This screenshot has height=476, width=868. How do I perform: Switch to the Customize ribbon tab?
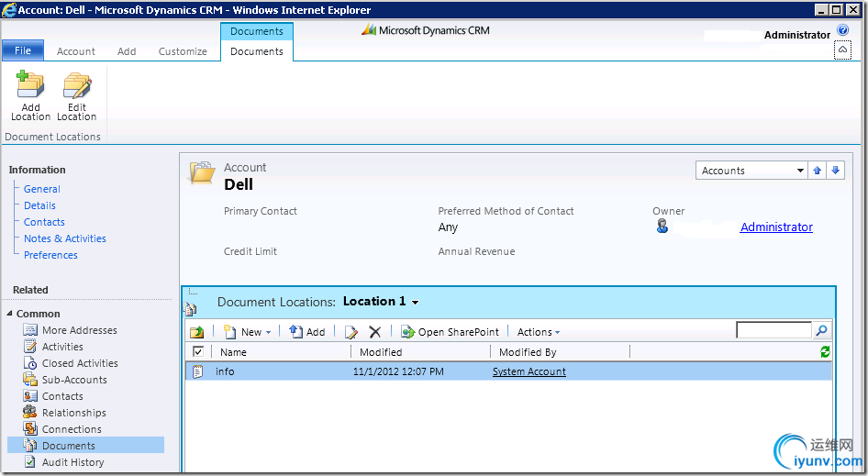(x=183, y=51)
